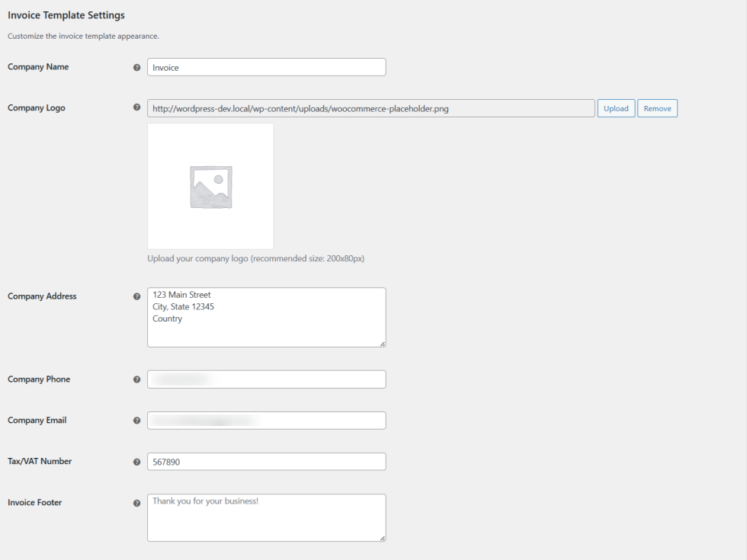Click the placeholder logo preview thumbnail
The width and height of the screenshot is (747, 560).
pos(210,187)
